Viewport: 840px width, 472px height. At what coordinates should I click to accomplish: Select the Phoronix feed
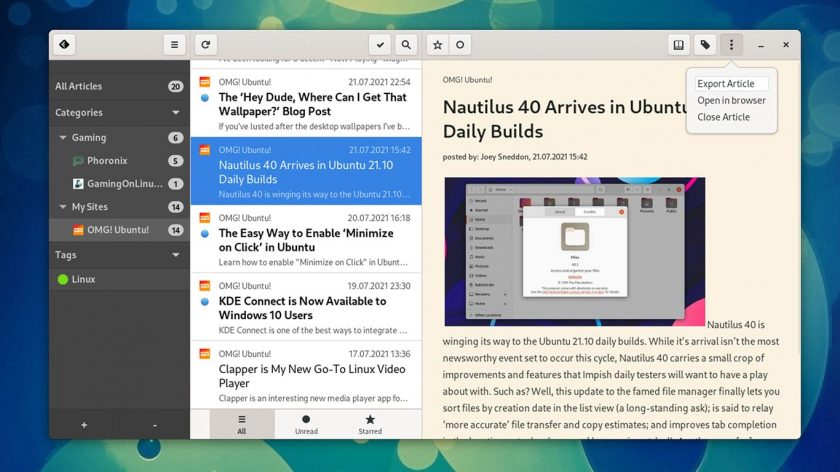tap(119, 161)
